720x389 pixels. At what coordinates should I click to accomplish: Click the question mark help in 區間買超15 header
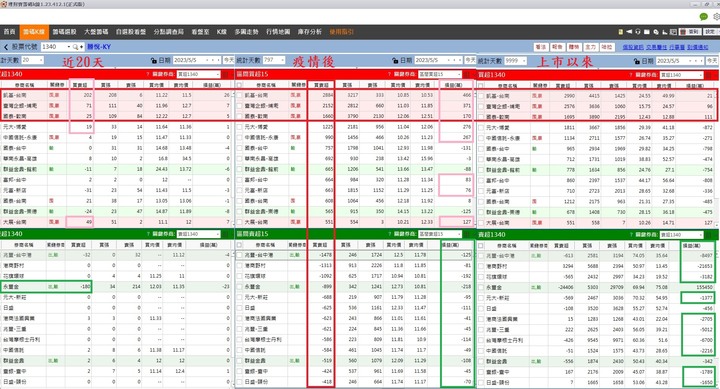point(390,74)
